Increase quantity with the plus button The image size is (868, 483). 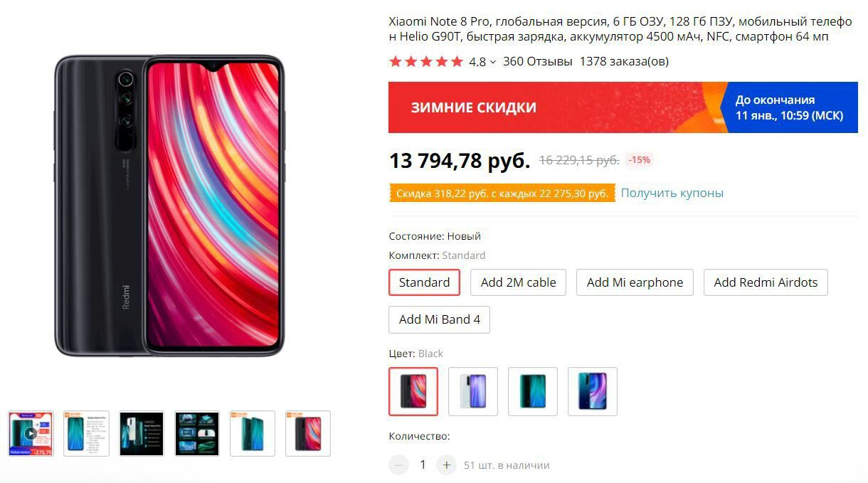pyautogui.click(x=446, y=465)
